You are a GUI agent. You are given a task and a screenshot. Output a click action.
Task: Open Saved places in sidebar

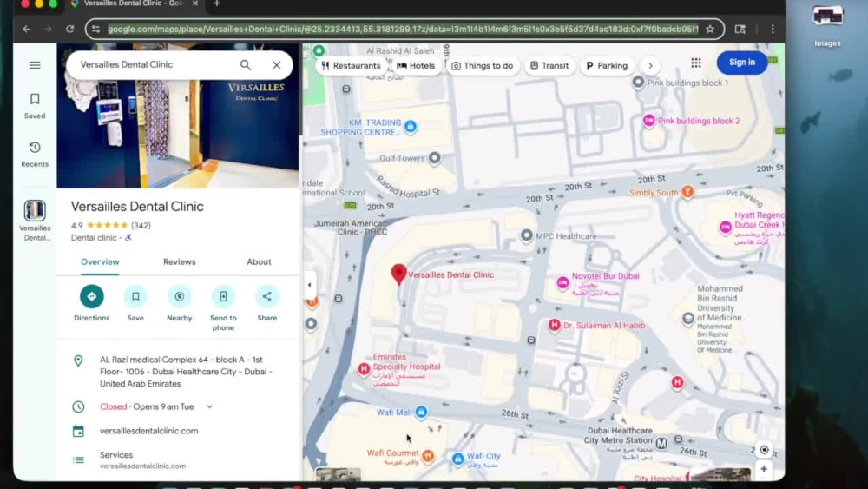click(x=35, y=106)
